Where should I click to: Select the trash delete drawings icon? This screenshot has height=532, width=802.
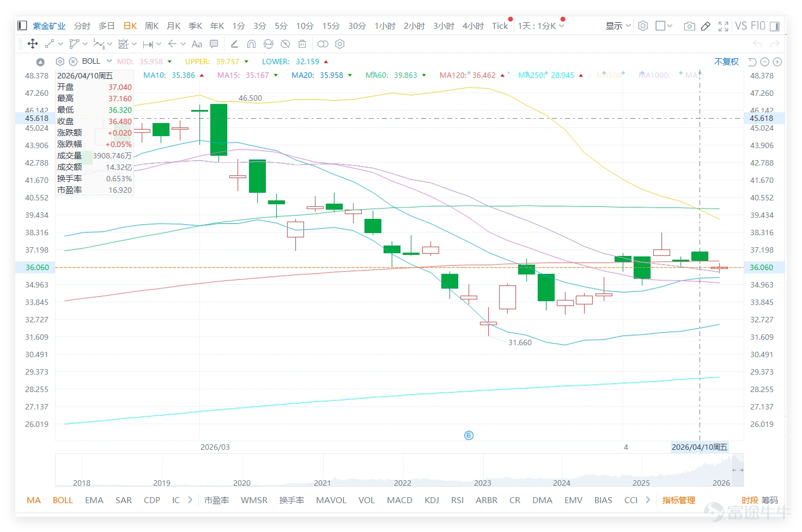302,44
